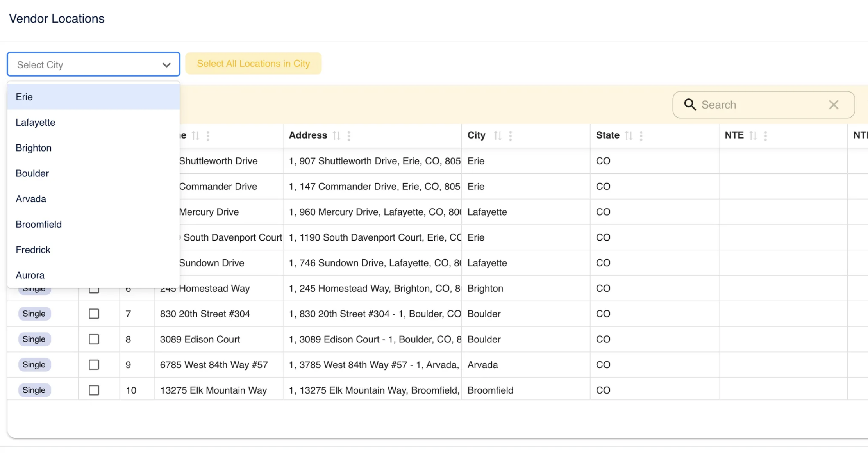Choose Aurora from city options

pos(30,275)
